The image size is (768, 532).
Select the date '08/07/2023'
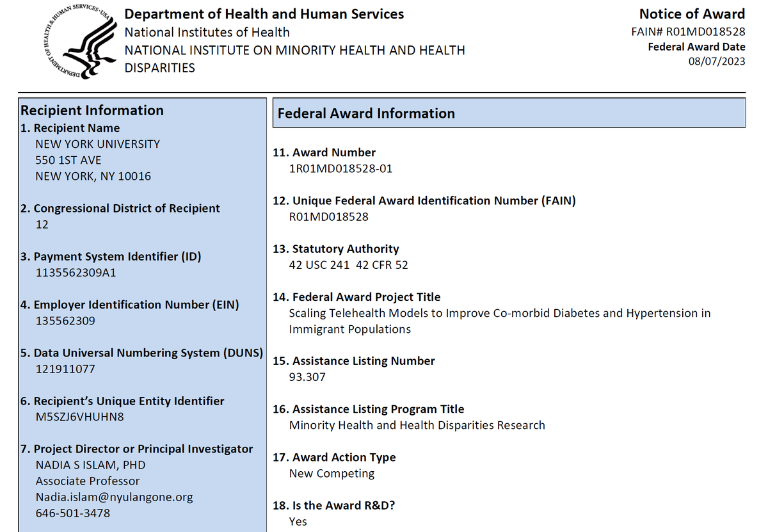coord(717,62)
